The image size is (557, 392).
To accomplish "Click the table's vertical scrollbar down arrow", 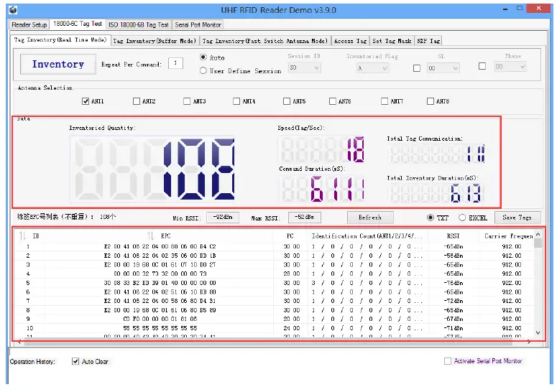I will tap(538, 332).
